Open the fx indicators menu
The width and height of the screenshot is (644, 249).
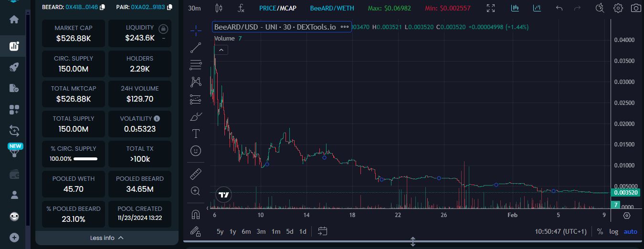(x=242, y=8)
